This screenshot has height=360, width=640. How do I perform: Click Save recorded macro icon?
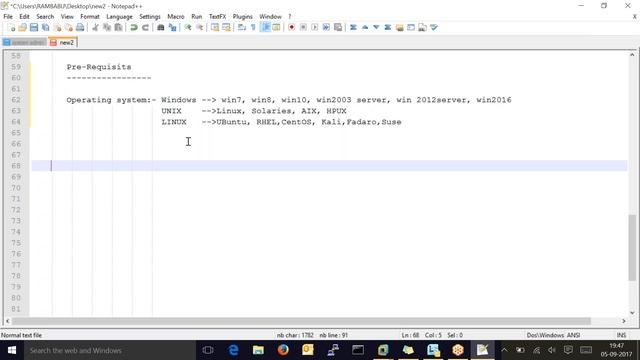click(338, 27)
